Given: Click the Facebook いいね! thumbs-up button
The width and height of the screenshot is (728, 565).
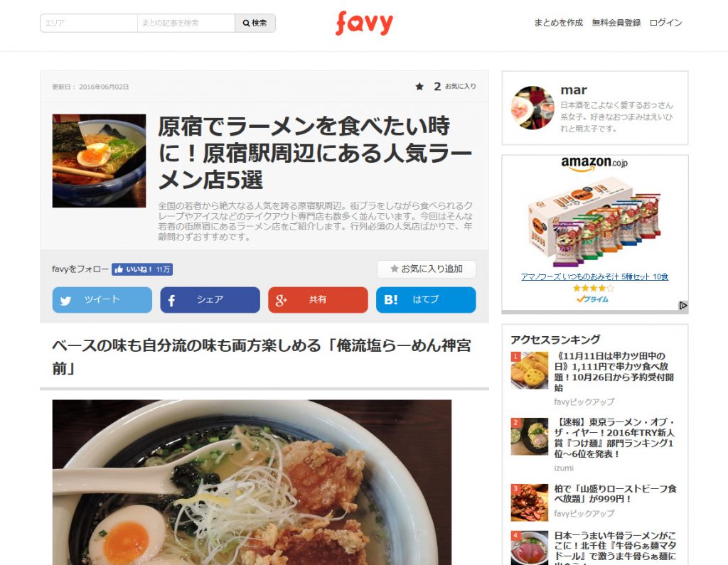Looking at the screenshot, I should pos(142,269).
